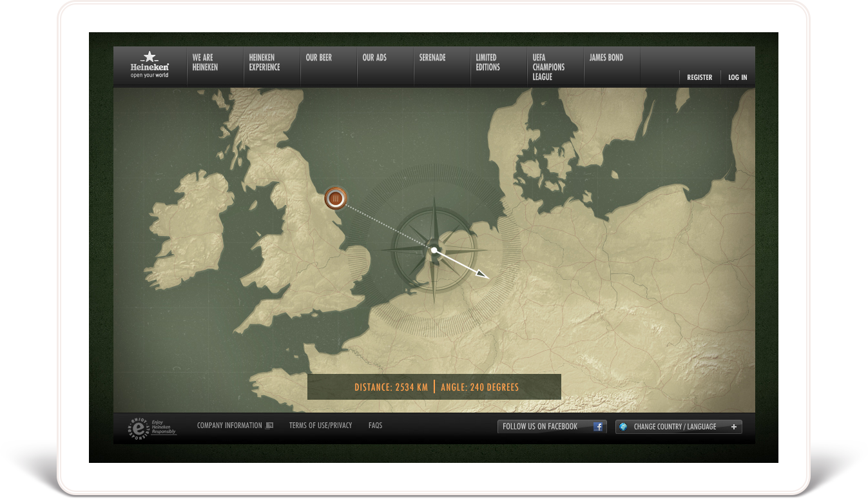868x499 pixels.
Task: Click Follow Us on Facebook button
Action: click(552, 427)
